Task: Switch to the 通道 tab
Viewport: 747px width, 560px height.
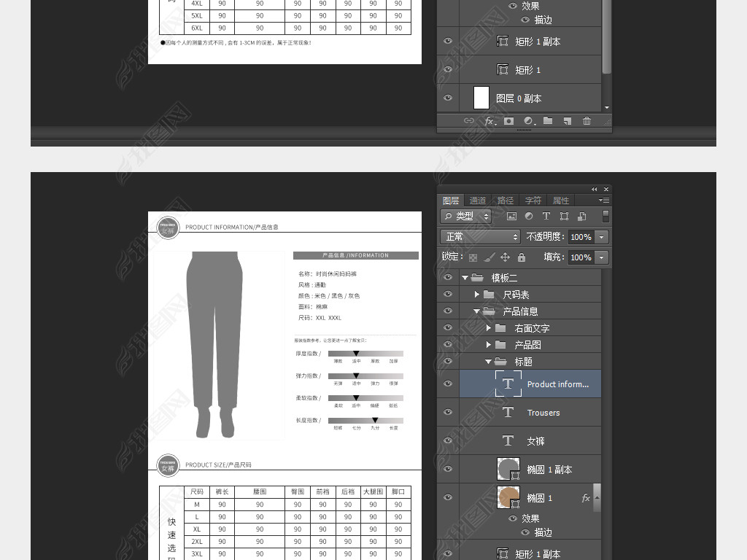Action: [478, 201]
